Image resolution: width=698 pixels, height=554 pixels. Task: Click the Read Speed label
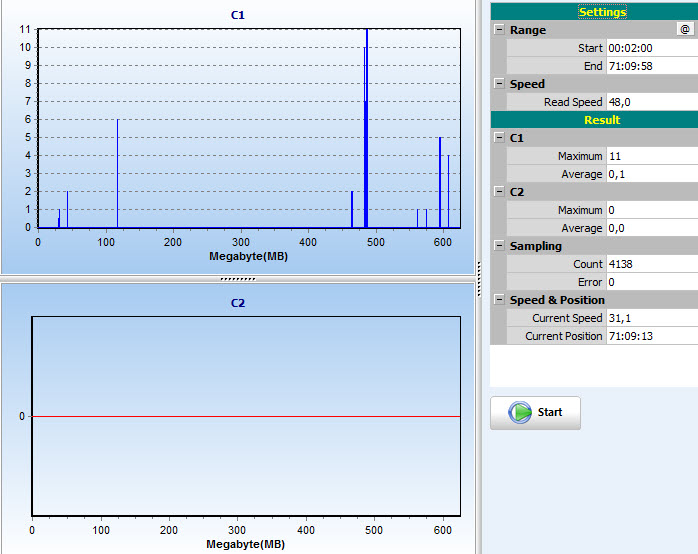[x=573, y=102]
